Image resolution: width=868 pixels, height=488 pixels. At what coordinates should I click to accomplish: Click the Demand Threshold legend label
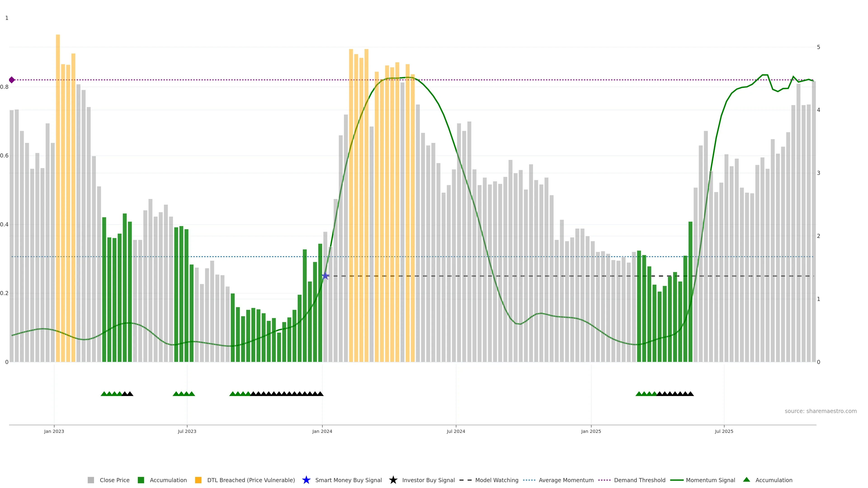point(639,480)
